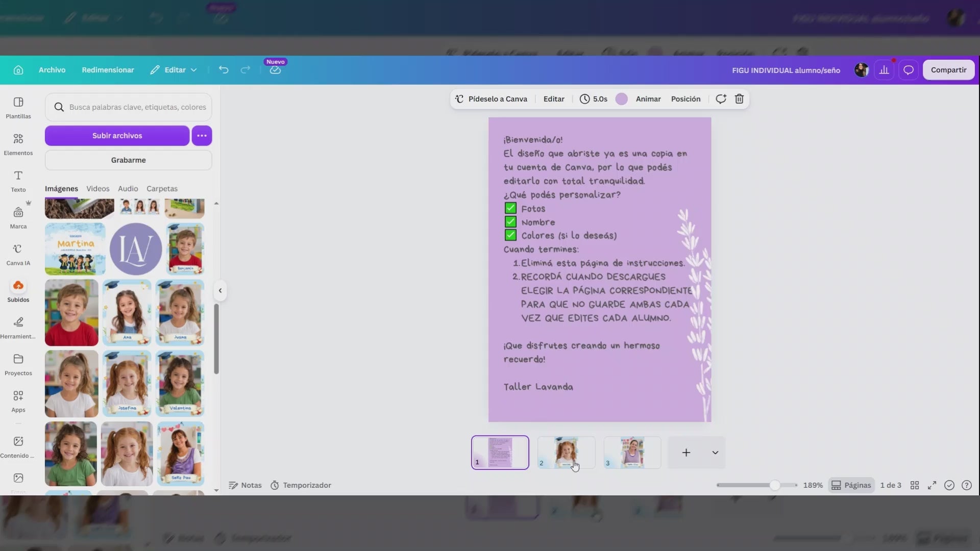
Task: Open the Canva IA panel
Action: tap(18, 255)
